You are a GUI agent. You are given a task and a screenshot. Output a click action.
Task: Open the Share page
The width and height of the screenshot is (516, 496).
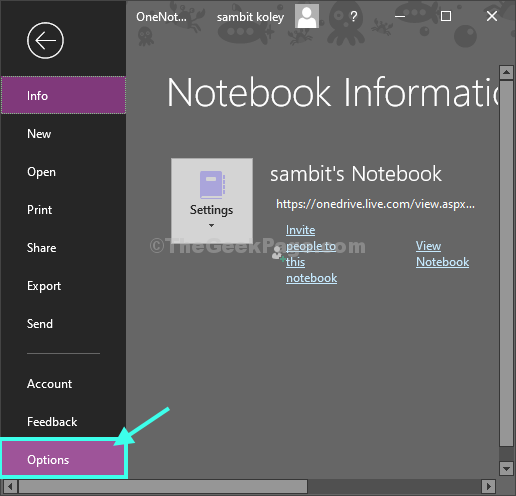coord(63,248)
